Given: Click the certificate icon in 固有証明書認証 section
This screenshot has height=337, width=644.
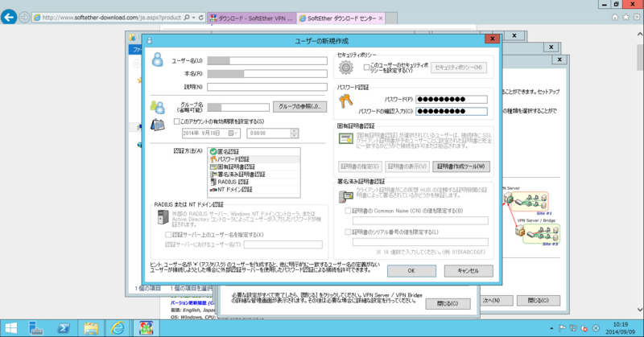Looking at the screenshot, I should [x=346, y=138].
